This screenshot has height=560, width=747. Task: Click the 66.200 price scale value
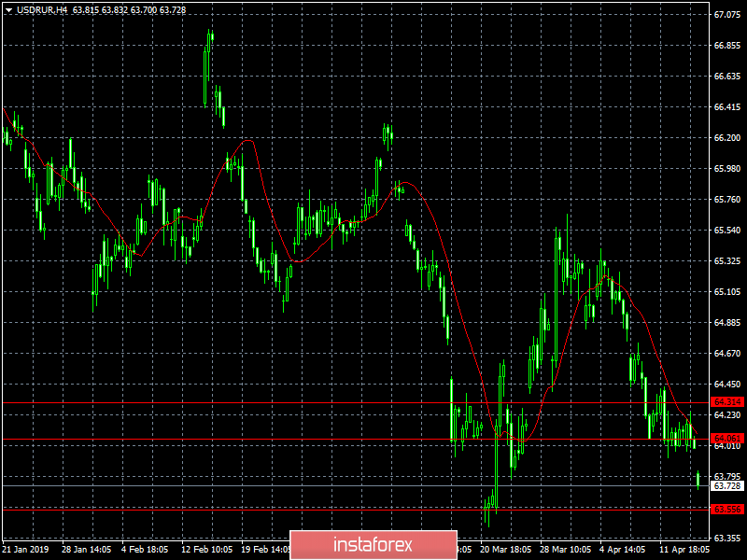(727, 137)
